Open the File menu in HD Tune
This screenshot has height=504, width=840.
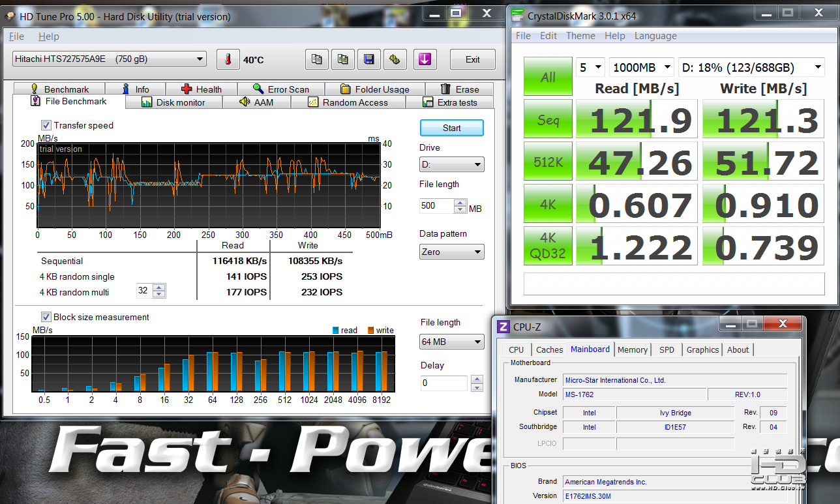(x=16, y=37)
